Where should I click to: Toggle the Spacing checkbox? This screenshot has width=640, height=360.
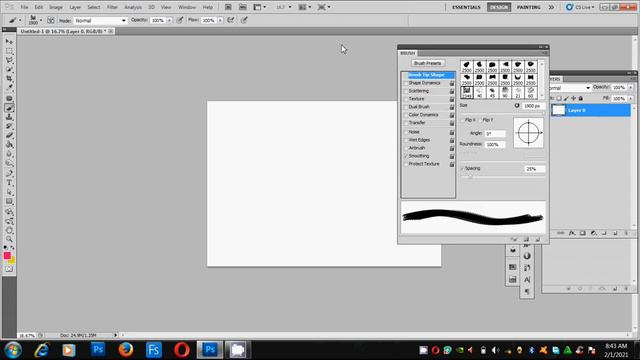tap(463, 168)
